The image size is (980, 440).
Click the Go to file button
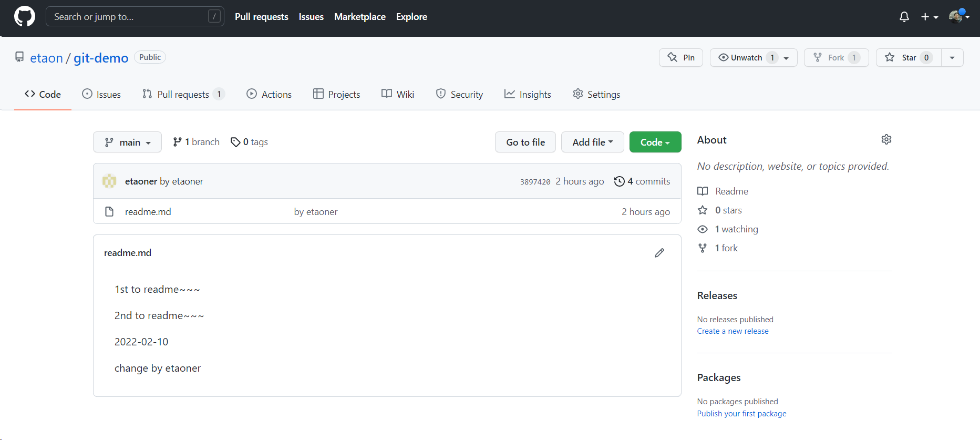[x=525, y=142]
